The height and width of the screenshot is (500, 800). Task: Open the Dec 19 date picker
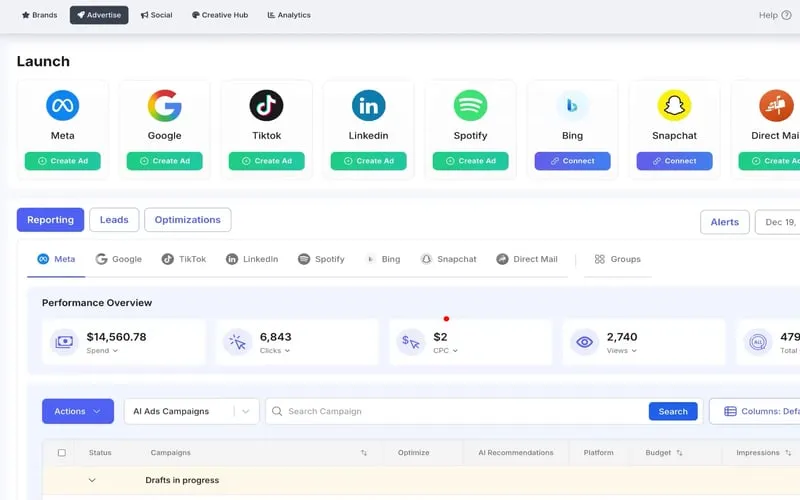pyautogui.click(x=778, y=222)
